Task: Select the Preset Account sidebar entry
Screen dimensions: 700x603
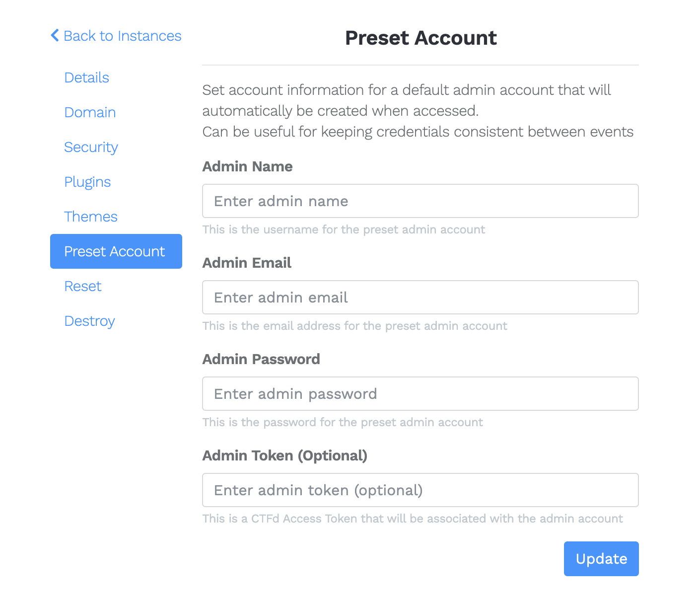Action: tap(115, 251)
